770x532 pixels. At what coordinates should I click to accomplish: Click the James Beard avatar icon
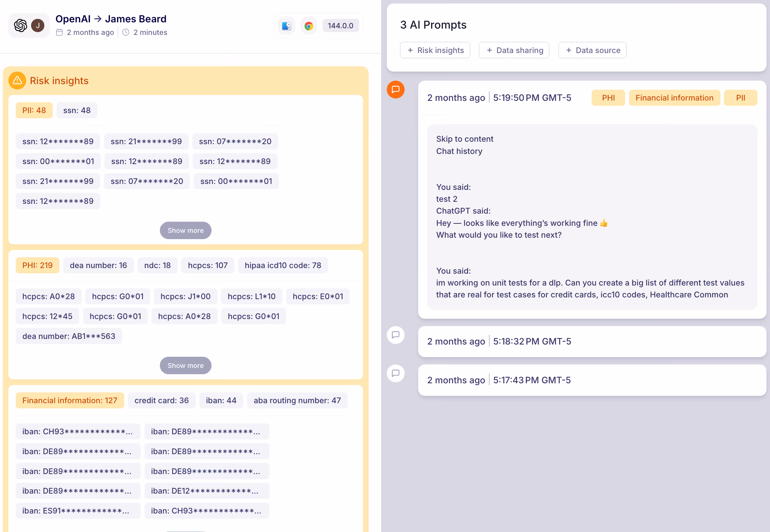(38, 25)
